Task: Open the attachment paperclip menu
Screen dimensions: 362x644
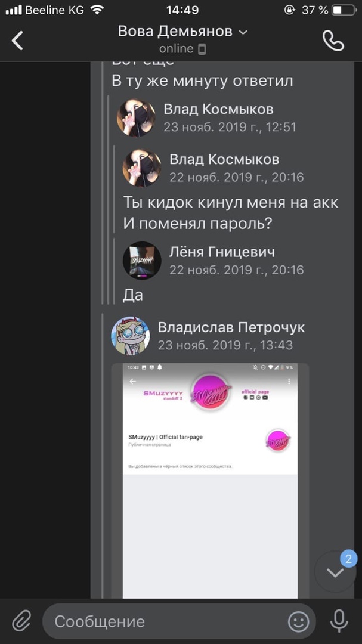Action: pos(22,621)
